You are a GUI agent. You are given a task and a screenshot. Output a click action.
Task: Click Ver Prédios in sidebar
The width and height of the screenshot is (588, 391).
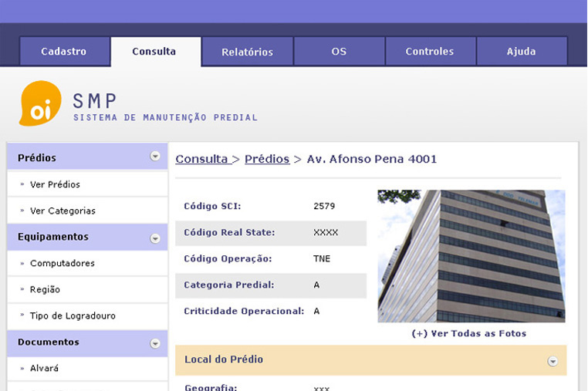pos(55,185)
